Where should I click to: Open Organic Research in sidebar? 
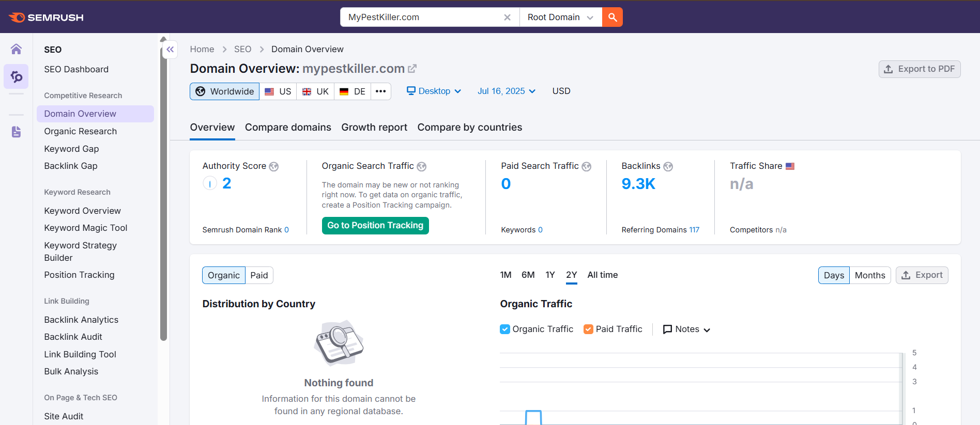click(80, 131)
